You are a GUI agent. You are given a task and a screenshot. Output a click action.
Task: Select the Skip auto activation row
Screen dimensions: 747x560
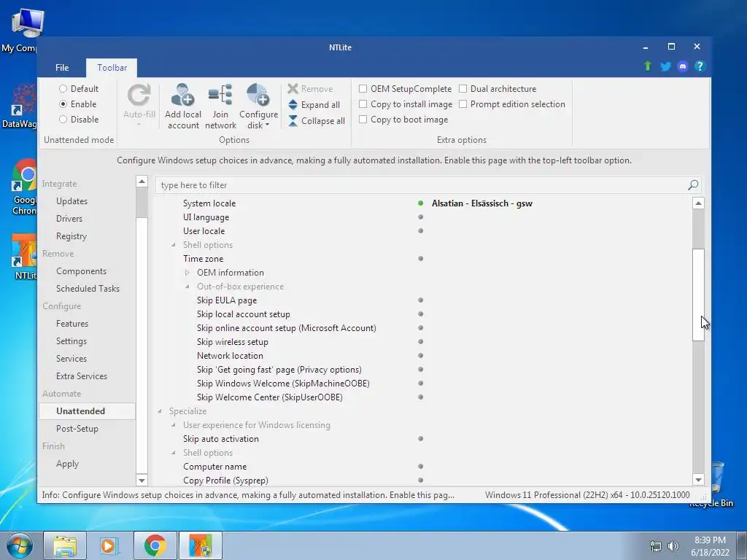click(424, 438)
